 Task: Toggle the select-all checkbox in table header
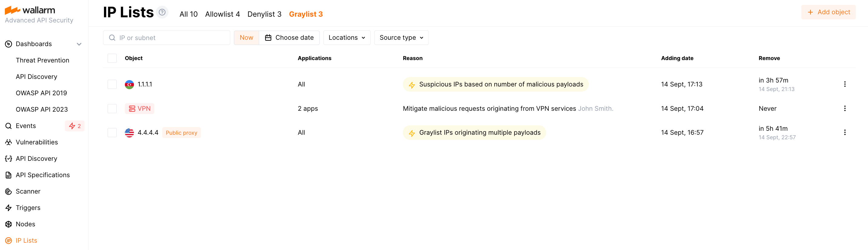(112, 58)
